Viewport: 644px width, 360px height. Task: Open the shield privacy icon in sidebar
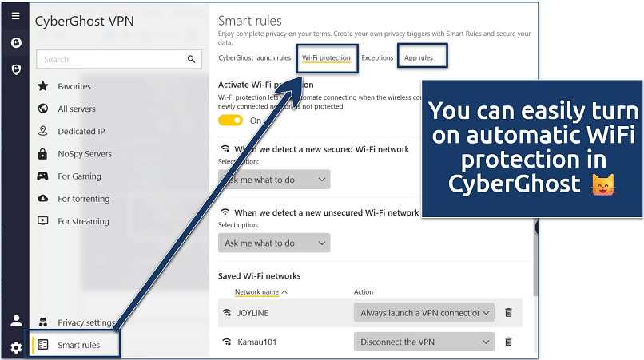coord(16,69)
